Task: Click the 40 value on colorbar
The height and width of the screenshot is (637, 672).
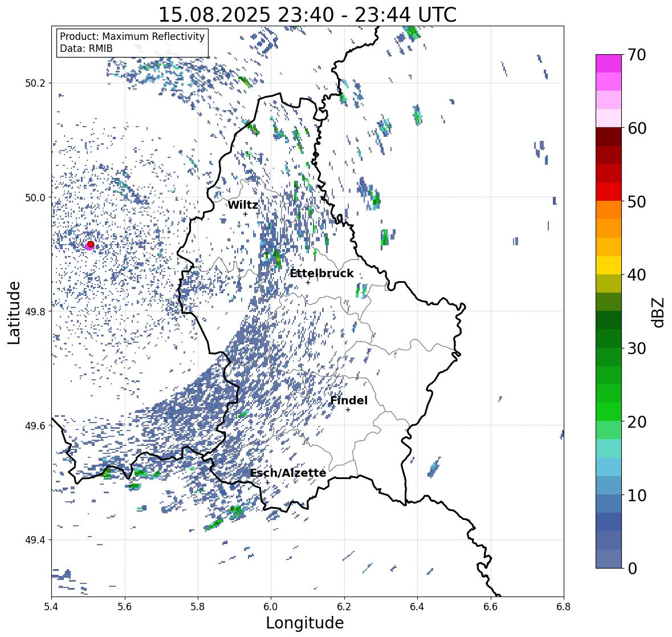Action: pos(637,275)
